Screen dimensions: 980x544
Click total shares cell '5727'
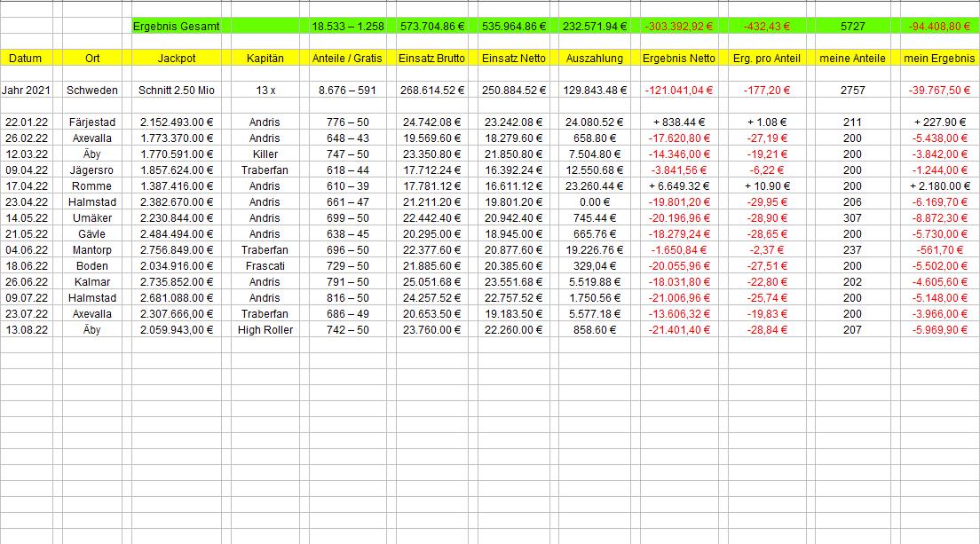pyautogui.click(x=852, y=27)
